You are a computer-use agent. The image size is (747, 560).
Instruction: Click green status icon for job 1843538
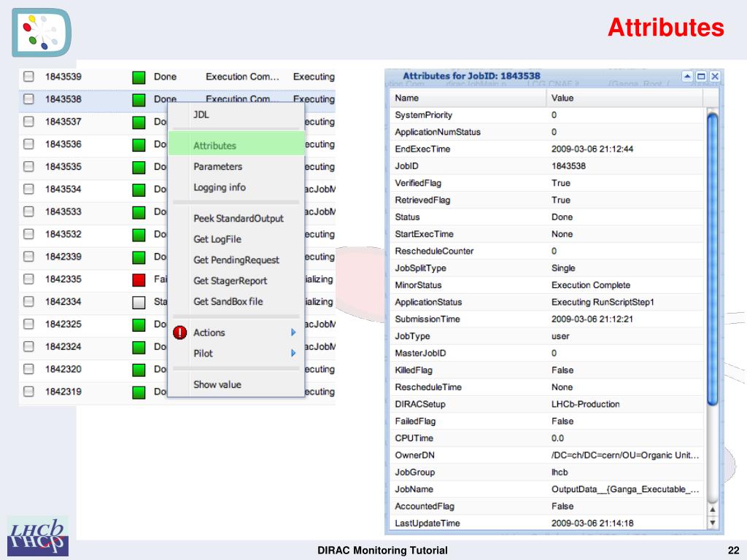(x=139, y=99)
